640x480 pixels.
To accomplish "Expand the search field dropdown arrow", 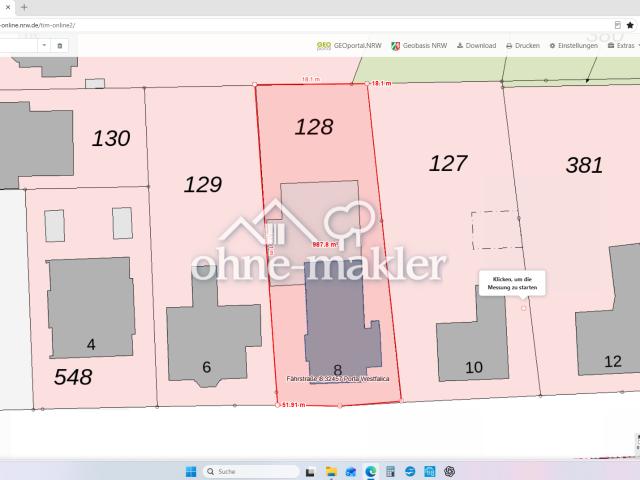I will point(44,45).
